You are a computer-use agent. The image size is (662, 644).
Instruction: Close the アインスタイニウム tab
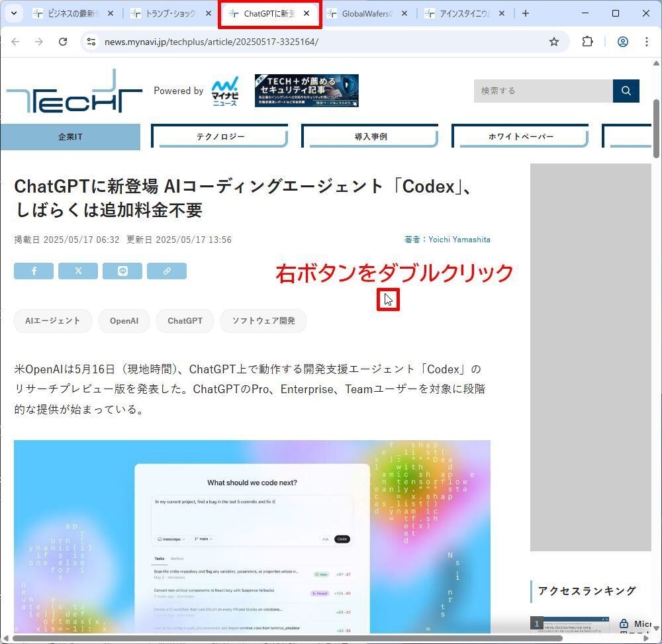point(502,13)
